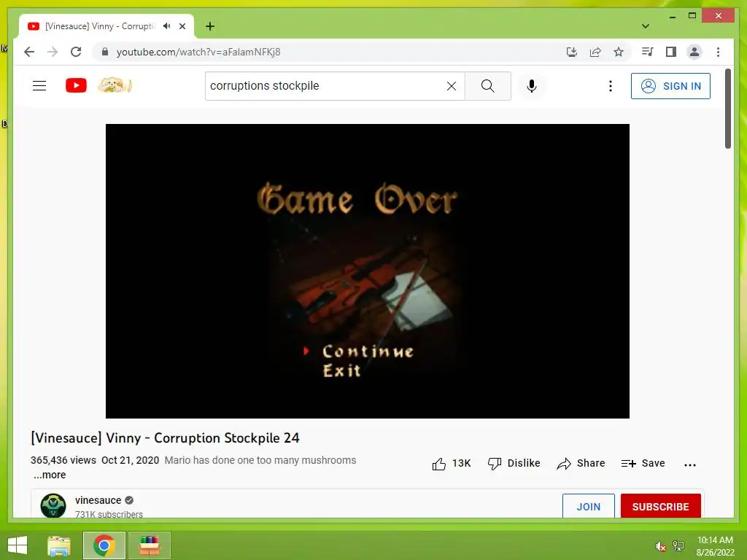747x560 pixels.
Task: Click the video player
Action: (368, 271)
